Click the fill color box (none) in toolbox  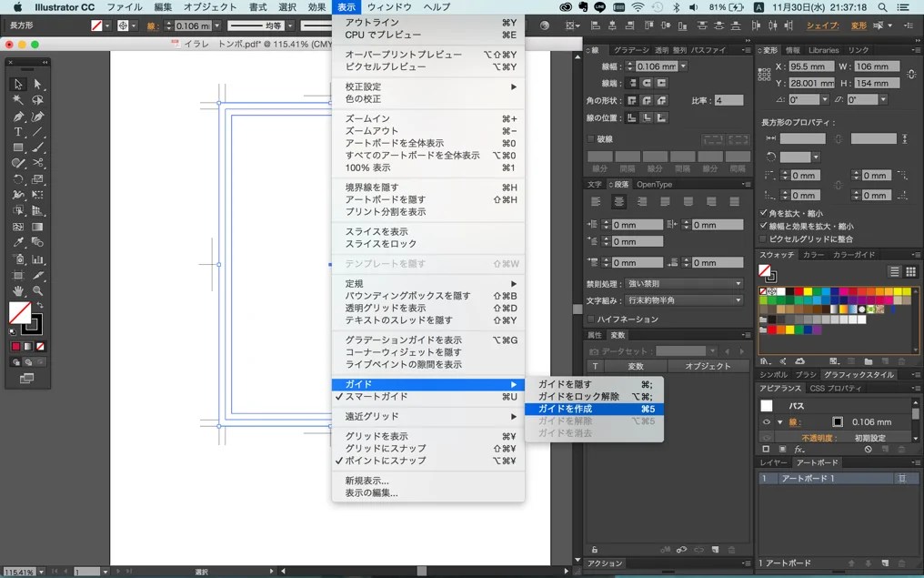(19, 312)
